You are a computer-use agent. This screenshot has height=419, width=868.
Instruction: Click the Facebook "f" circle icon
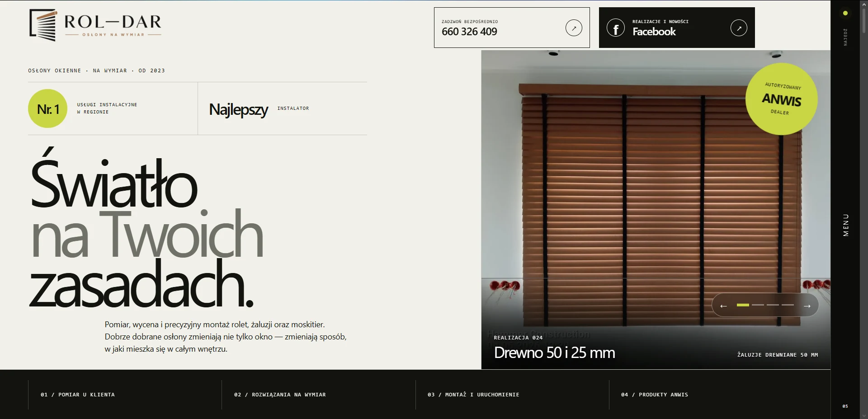click(x=616, y=28)
